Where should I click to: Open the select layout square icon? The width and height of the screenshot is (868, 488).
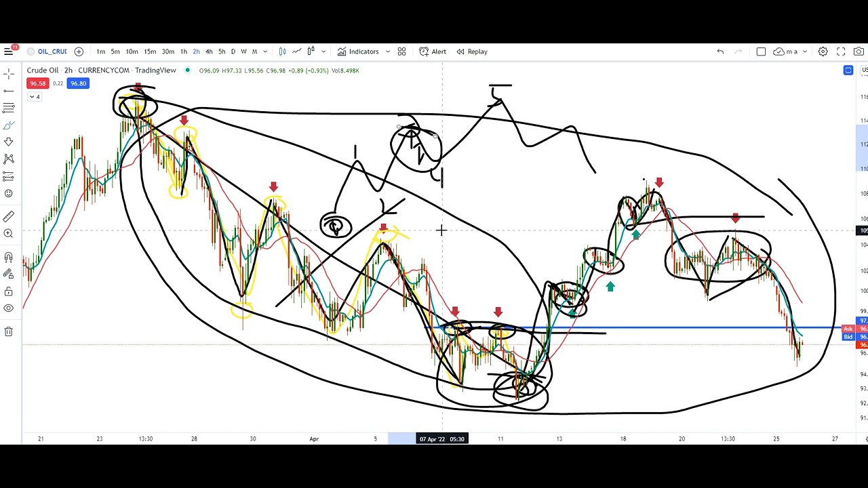[761, 52]
